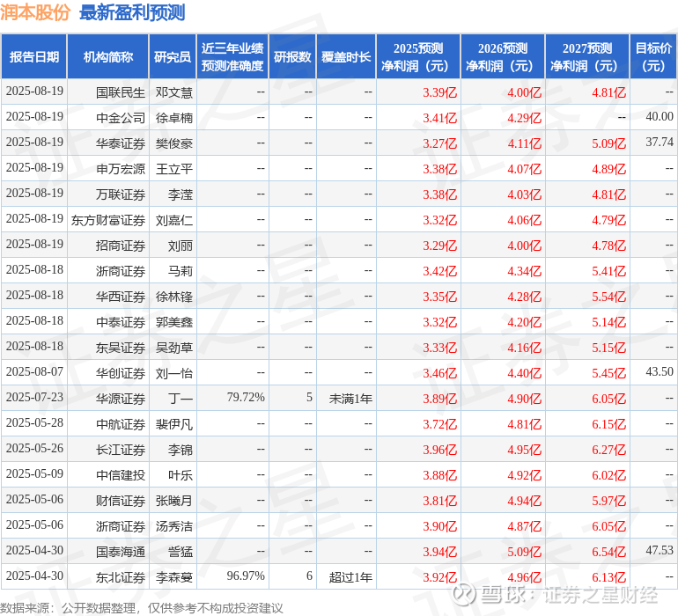
Task: Click analyst name 马莉
Action: click(181, 271)
